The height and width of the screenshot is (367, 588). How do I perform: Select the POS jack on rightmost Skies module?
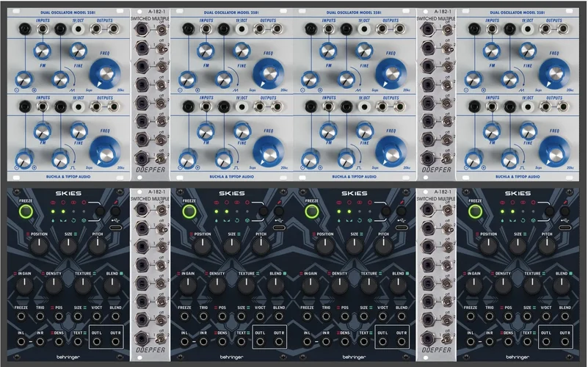pyautogui.click(x=508, y=316)
